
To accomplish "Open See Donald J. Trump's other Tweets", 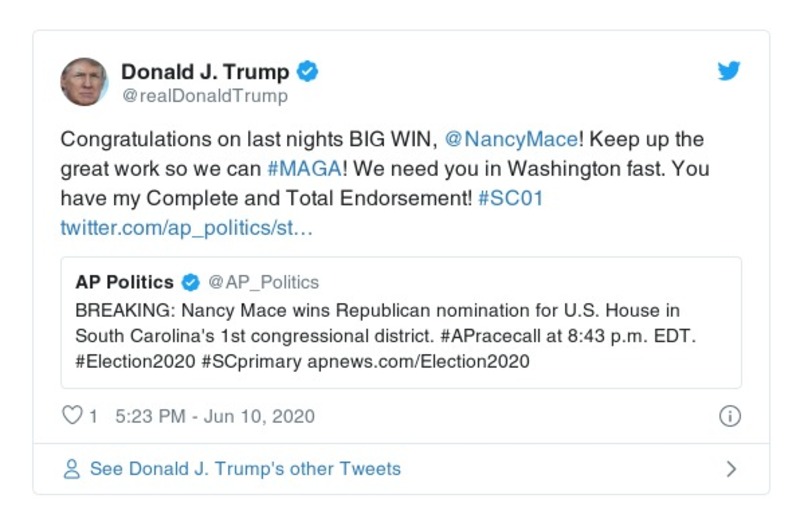I will pyautogui.click(x=245, y=469).
